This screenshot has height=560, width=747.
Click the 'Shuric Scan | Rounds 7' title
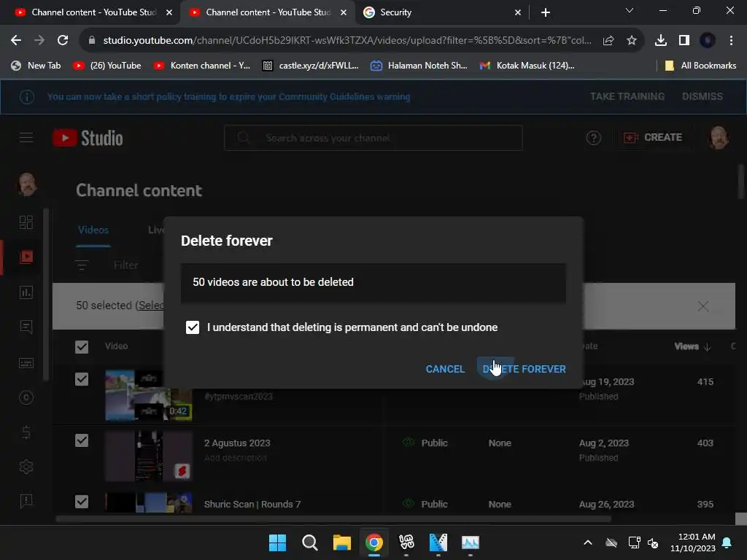coord(252,505)
